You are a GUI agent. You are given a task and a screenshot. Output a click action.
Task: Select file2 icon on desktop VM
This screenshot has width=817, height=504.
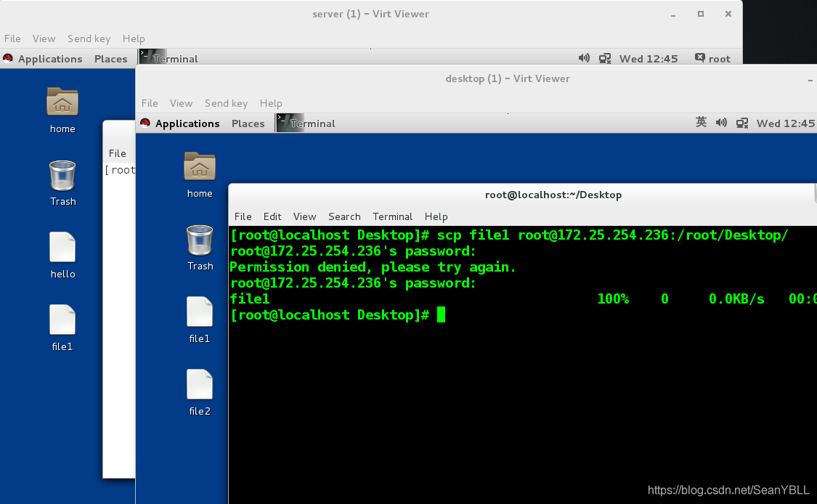(200, 384)
